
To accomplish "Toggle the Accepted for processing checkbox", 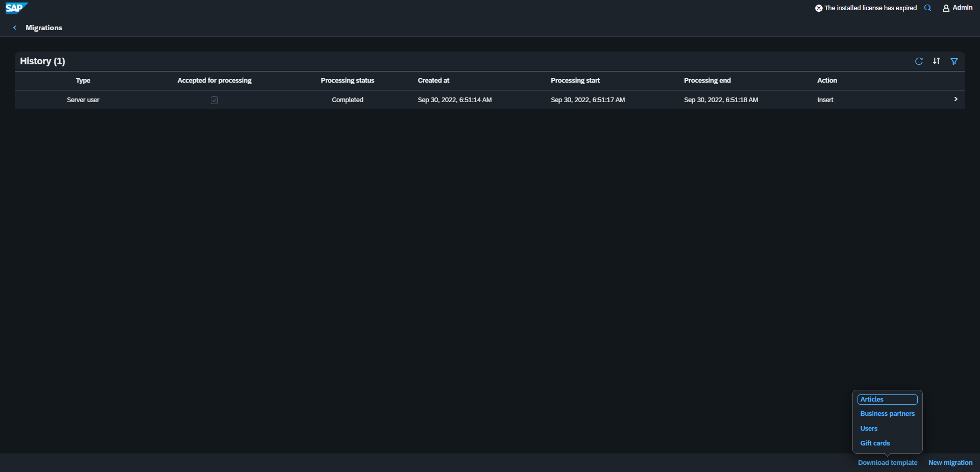I will tap(214, 101).
